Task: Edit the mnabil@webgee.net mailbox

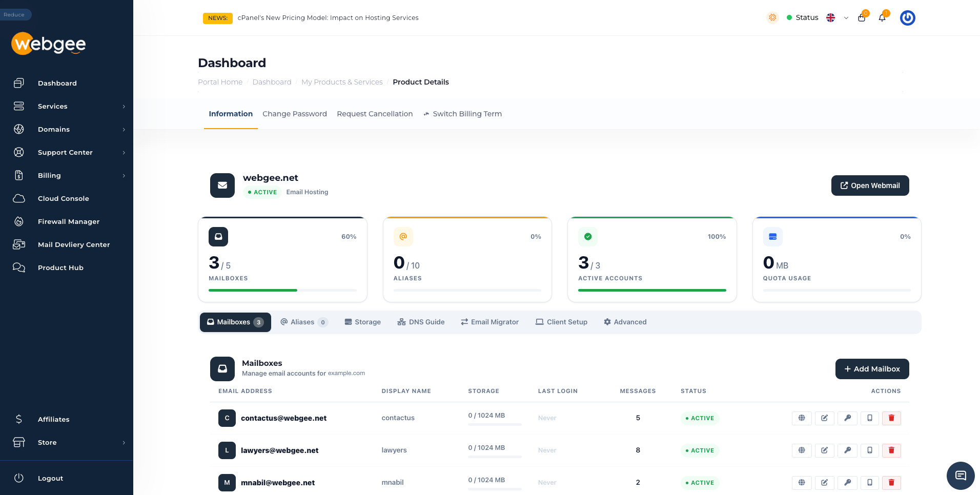Action: tap(824, 483)
